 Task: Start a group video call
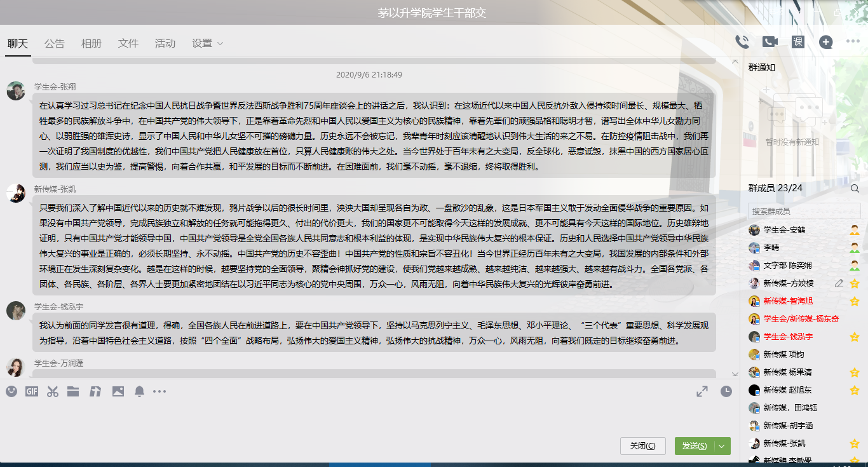(770, 42)
